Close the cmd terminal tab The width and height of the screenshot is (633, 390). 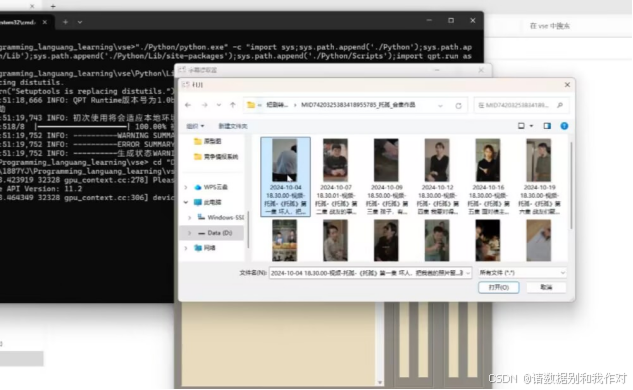[x=45, y=22]
